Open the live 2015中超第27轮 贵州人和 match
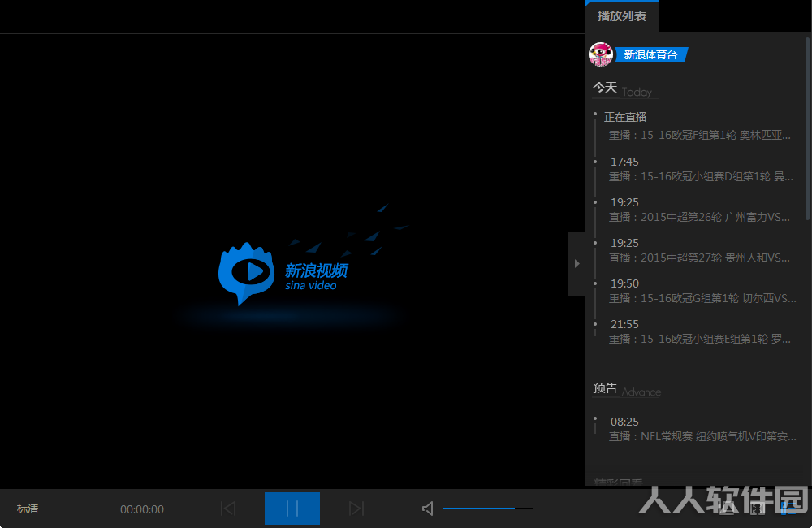Image resolution: width=812 pixels, height=528 pixels. [699, 258]
